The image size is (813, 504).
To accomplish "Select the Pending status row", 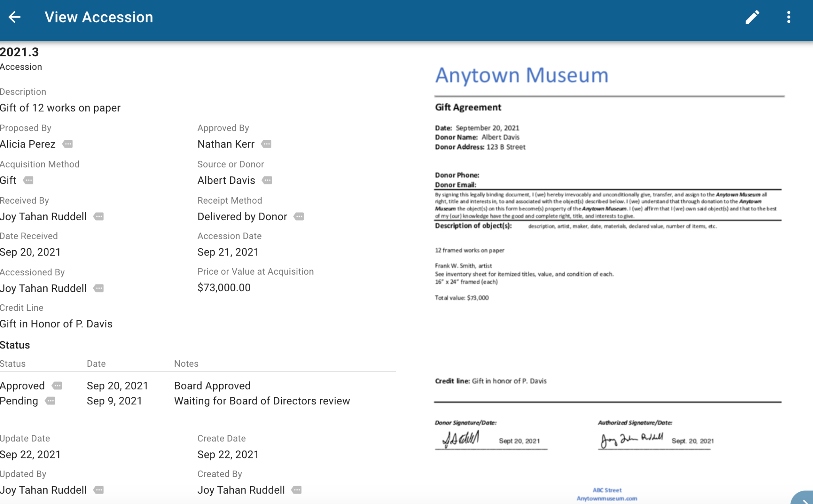I will tap(19, 401).
